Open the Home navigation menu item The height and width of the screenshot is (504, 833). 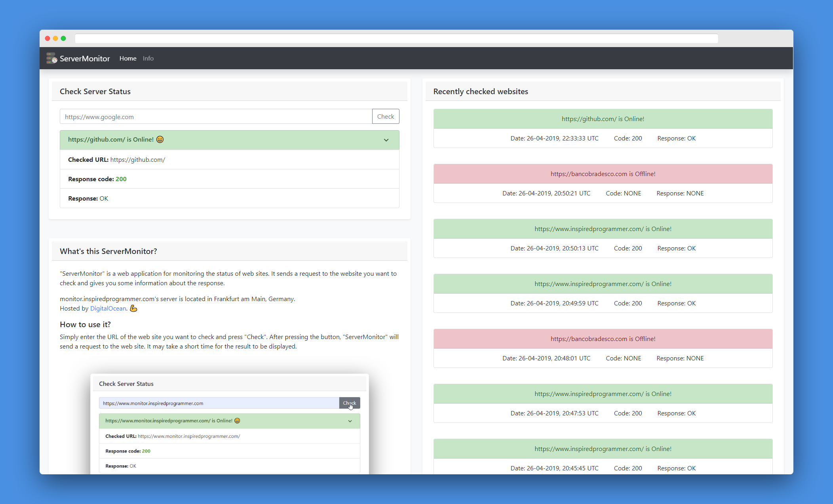pos(127,58)
